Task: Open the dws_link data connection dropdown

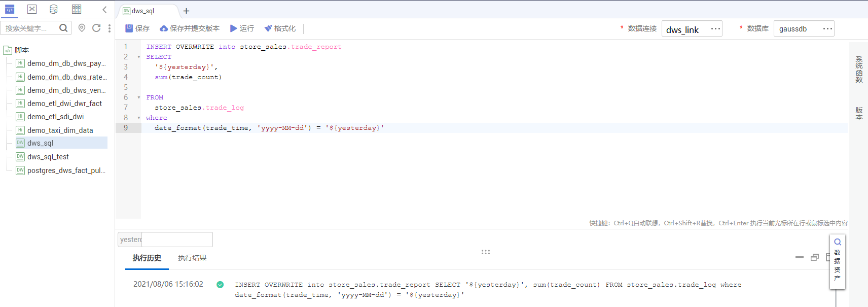Action: [x=692, y=29]
